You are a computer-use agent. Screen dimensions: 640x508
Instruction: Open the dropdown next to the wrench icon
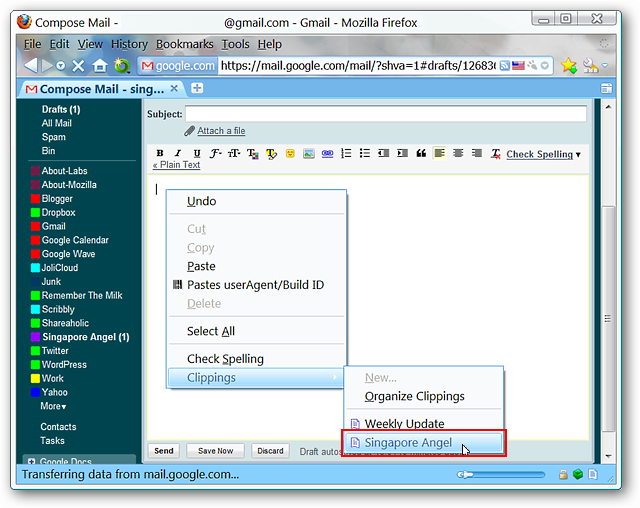point(605,65)
